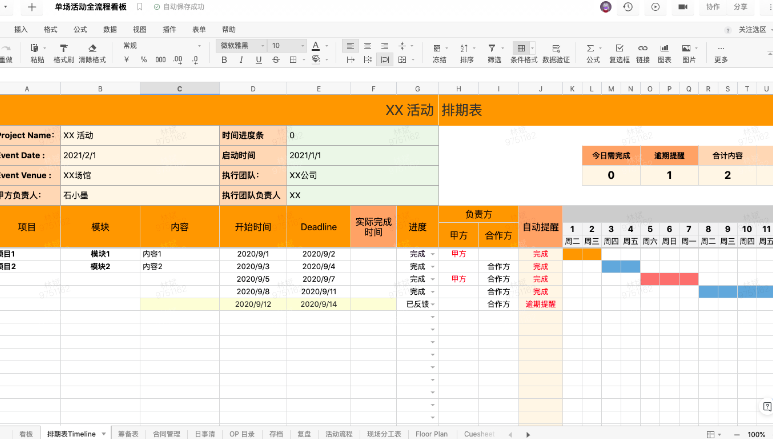
Task: Toggle strikethrough formatting
Action: [276, 60]
